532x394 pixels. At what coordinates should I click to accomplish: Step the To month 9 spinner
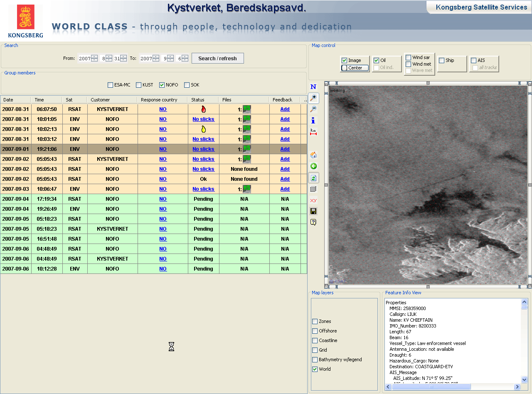point(170,58)
